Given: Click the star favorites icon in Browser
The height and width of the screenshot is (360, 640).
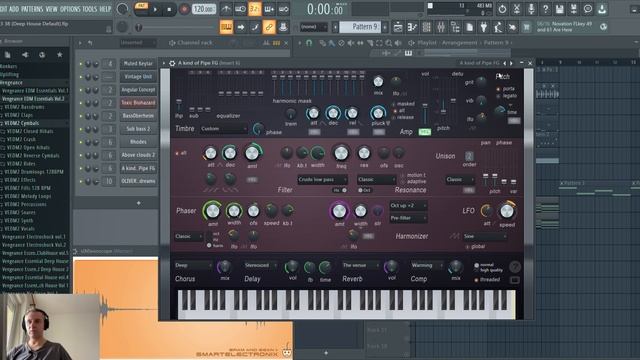Looking at the screenshot, I should [x=60, y=54].
